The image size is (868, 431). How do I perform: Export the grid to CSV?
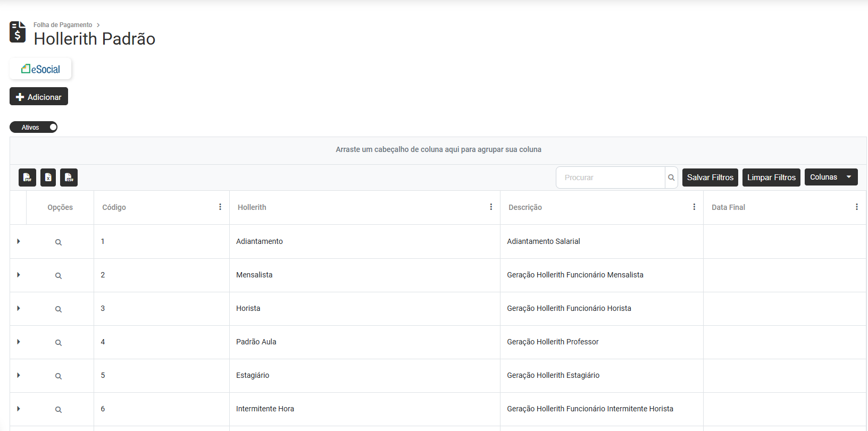pos(69,178)
